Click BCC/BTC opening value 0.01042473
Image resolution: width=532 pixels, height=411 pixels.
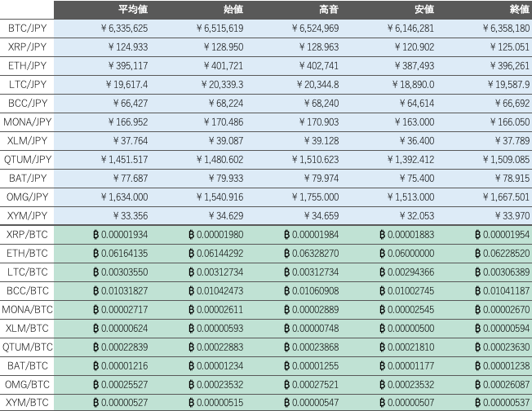click(x=216, y=290)
